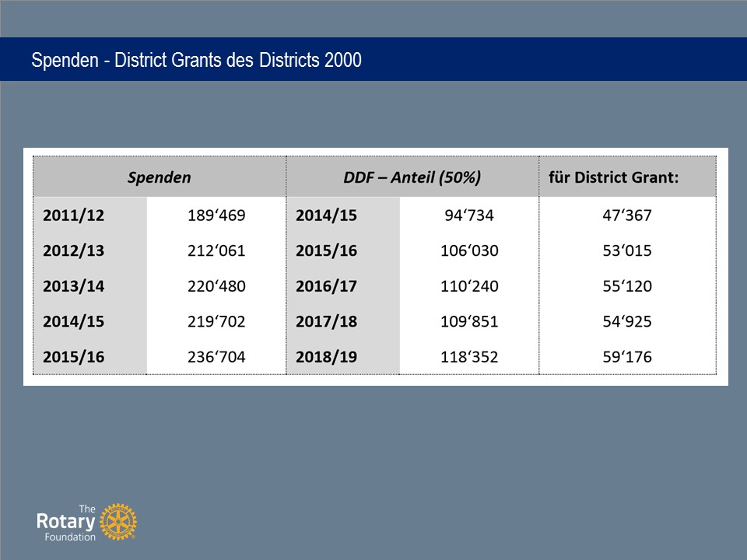Click the year cell '2018/19'
This screenshot has width=747, height=560.
pos(326,357)
